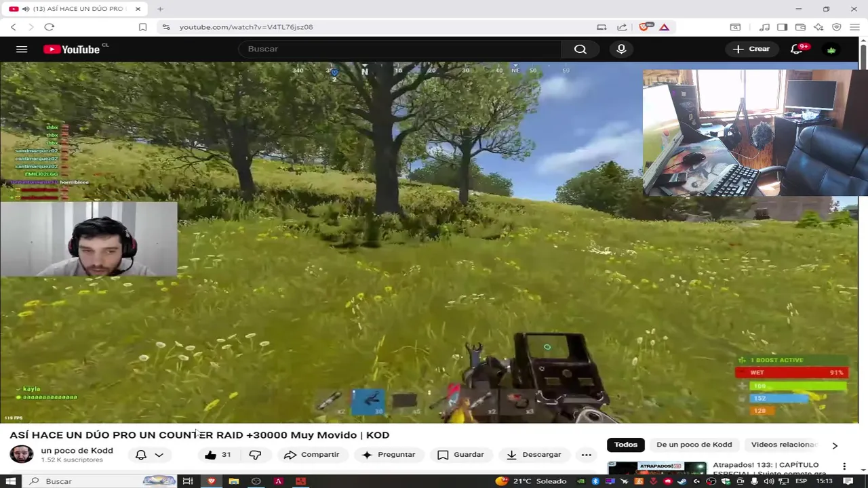The width and height of the screenshot is (868, 488).
Task: Open a new browser tab
Action: point(160,9)
